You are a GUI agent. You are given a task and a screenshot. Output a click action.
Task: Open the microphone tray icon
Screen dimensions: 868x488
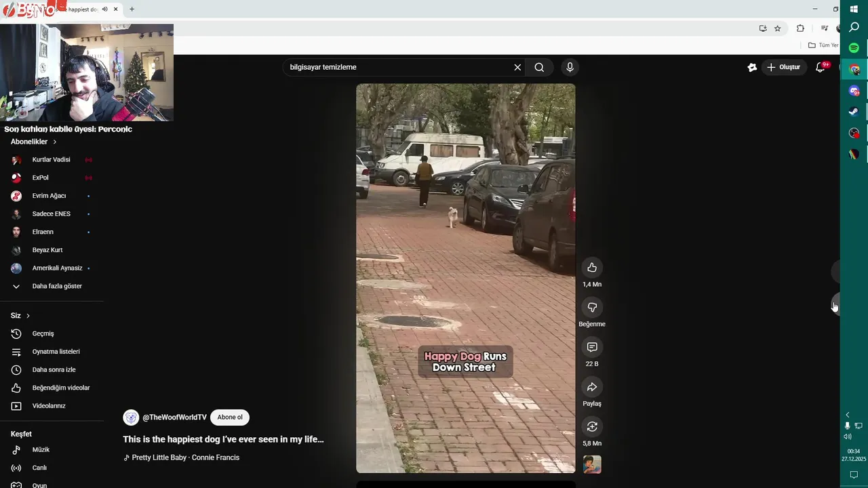coord(847,426)
